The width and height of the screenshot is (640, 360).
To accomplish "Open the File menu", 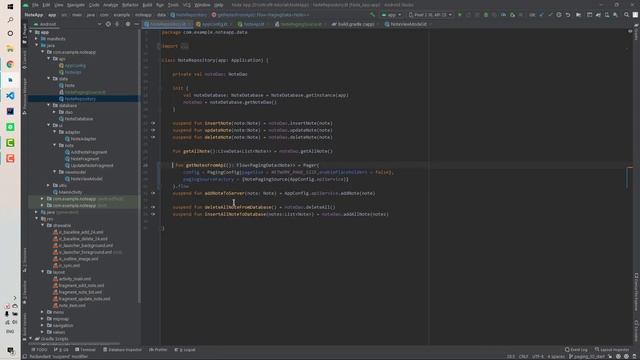I will tap(35, 5).
